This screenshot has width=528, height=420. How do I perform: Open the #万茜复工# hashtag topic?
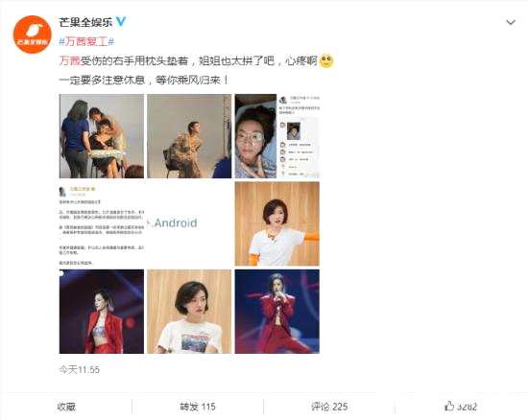(86, 41)
